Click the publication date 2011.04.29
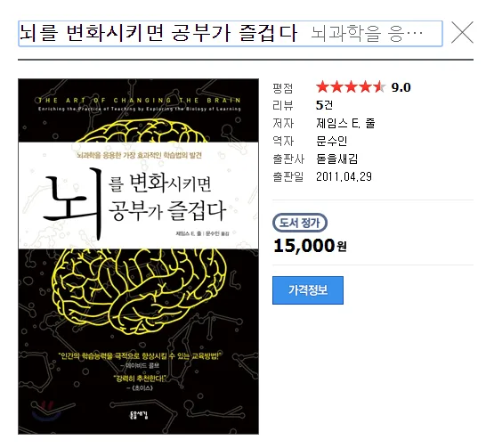486x448 pixels. (344, 176)
